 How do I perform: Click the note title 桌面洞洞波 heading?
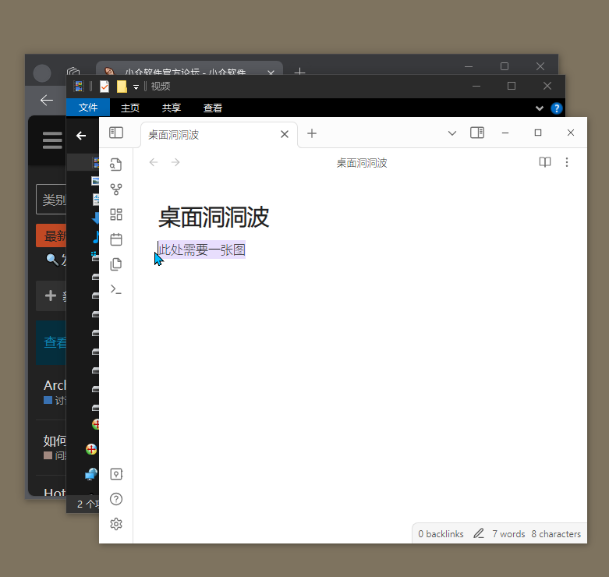pyautogui.click(x=213, y=217)
